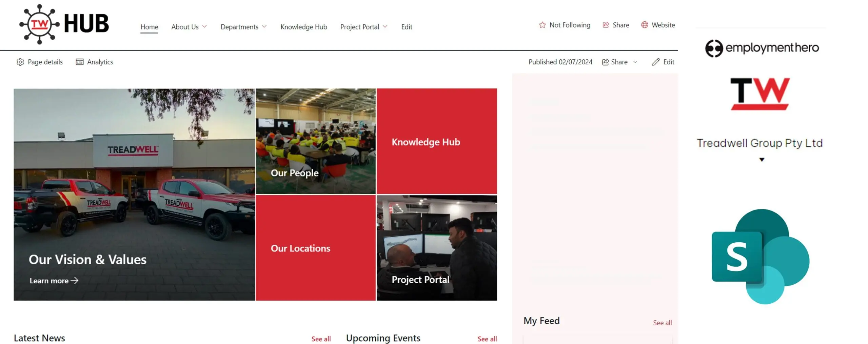Image resolution: width=868 pixels, height=344 pixels.
Task: Open the Our People photo tile
Action: 315,141
